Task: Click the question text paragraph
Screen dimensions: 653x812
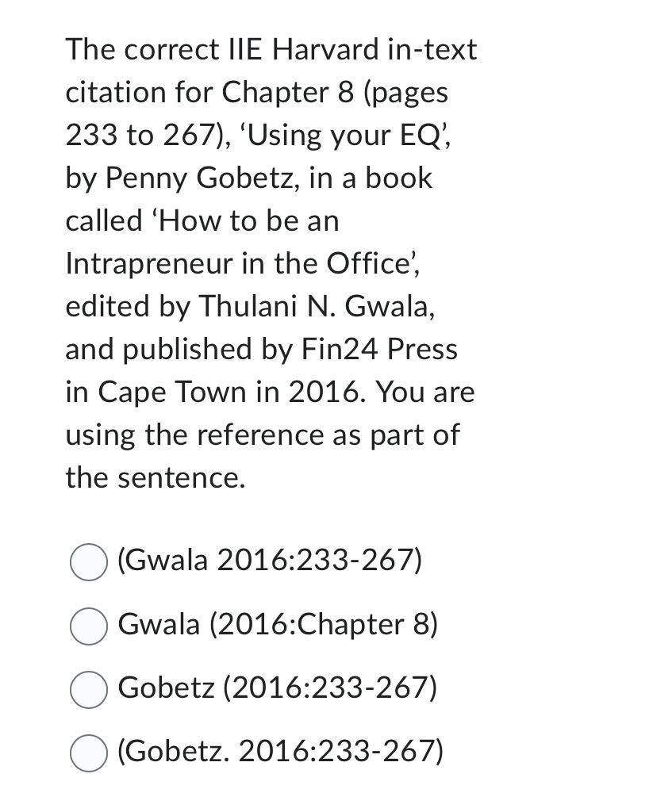Action: pos(270,262)
